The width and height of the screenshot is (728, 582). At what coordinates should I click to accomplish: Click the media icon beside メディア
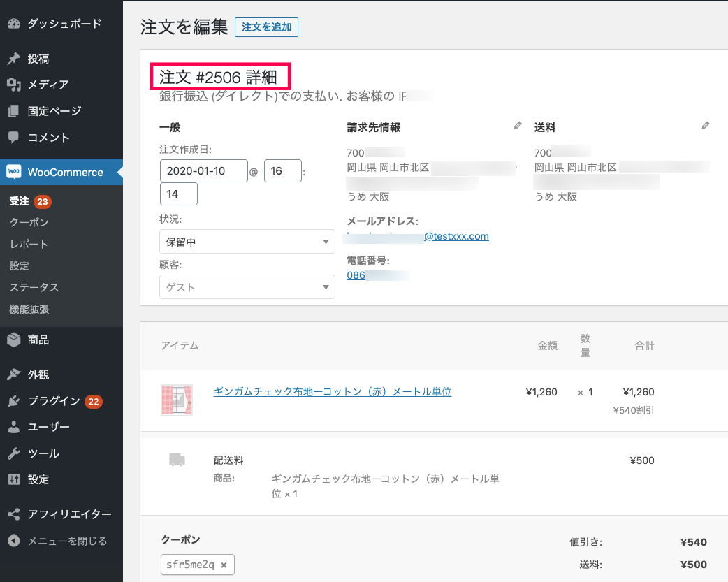coord(14,85)
